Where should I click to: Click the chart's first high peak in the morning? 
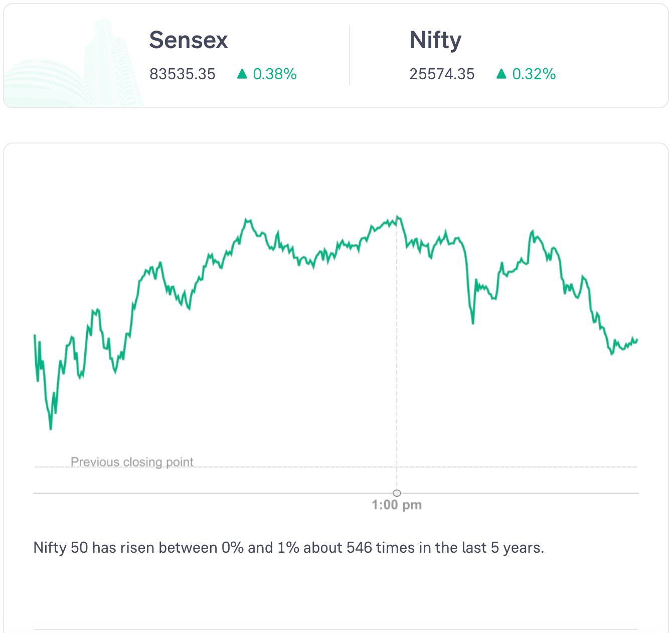pos(246,220)
